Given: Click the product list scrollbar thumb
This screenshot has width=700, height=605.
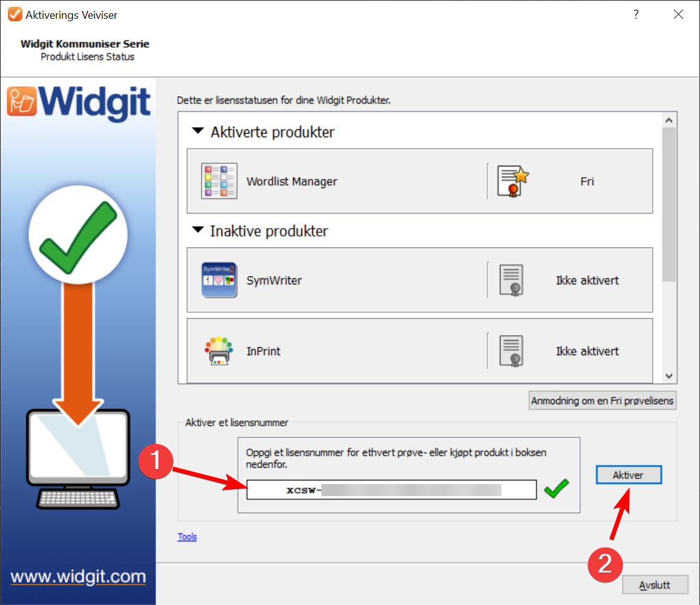Looking at the screenshot, I should 669,204.
